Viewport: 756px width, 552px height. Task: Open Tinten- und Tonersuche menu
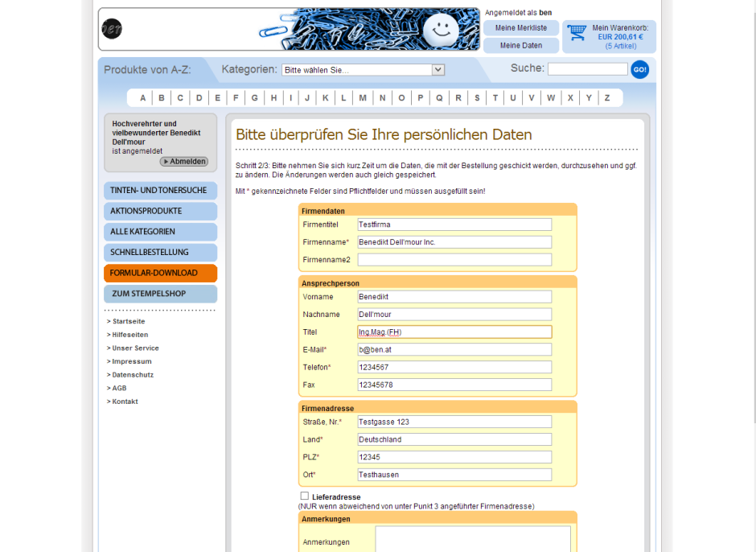point(161,191)
